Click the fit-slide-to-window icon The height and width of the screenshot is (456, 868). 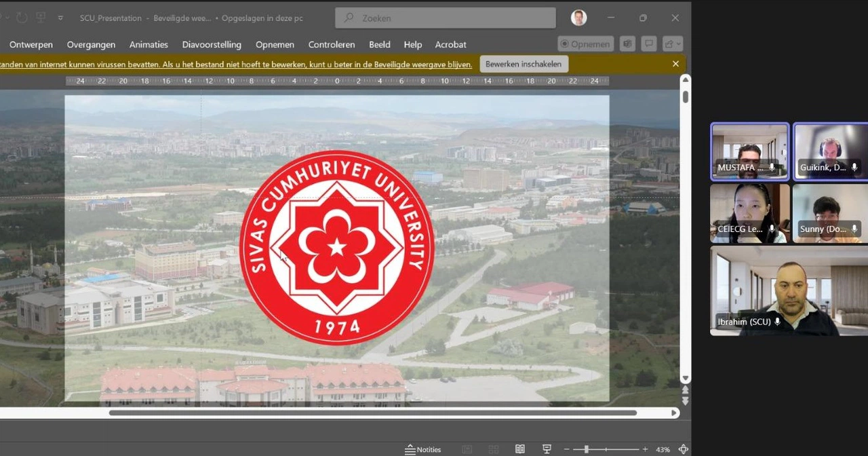pyautogui.click(x=684, y=449)
